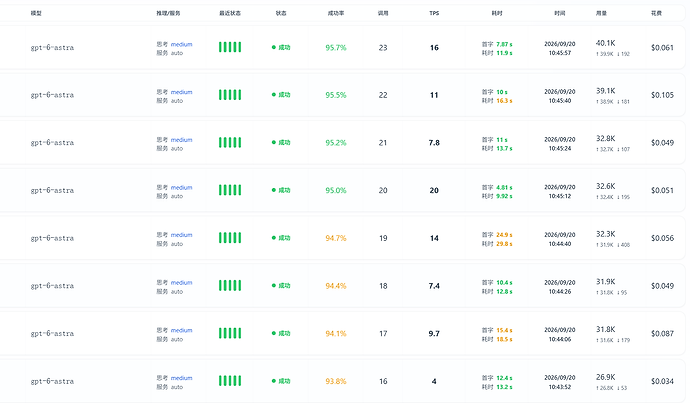Click the success status dot in the $0.087 row
The width and height of the screenshot is (690, 403).
(x=274, y=333)
